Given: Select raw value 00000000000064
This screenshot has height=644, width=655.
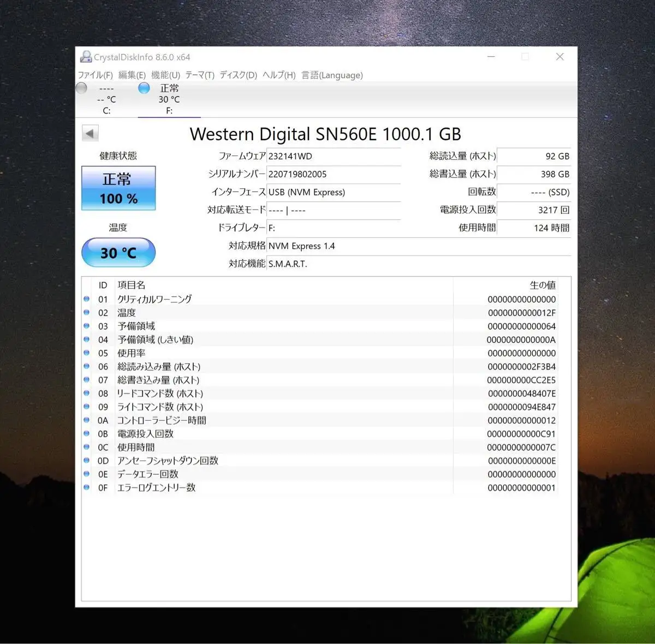Looking at the screenshot, I should point(522,326).
